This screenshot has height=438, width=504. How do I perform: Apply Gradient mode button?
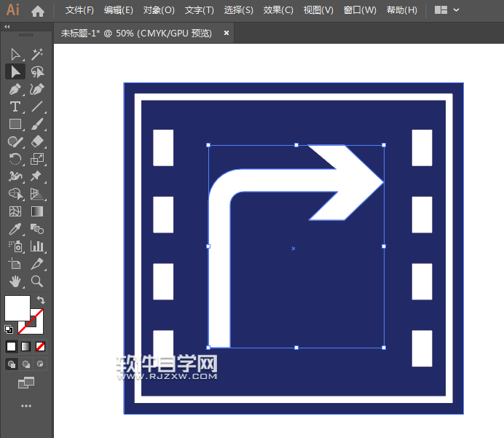(25, 346)
